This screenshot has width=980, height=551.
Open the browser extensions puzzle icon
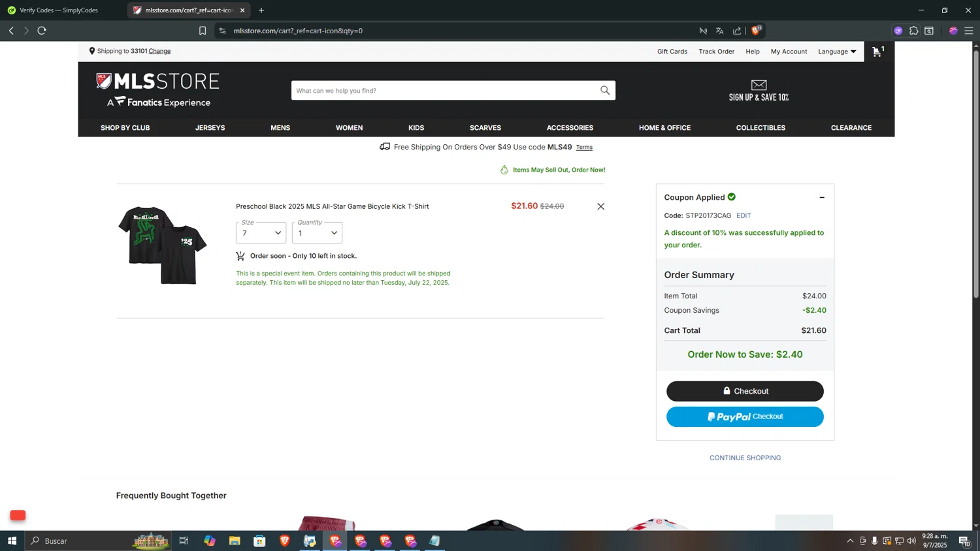tap(913, 31)
